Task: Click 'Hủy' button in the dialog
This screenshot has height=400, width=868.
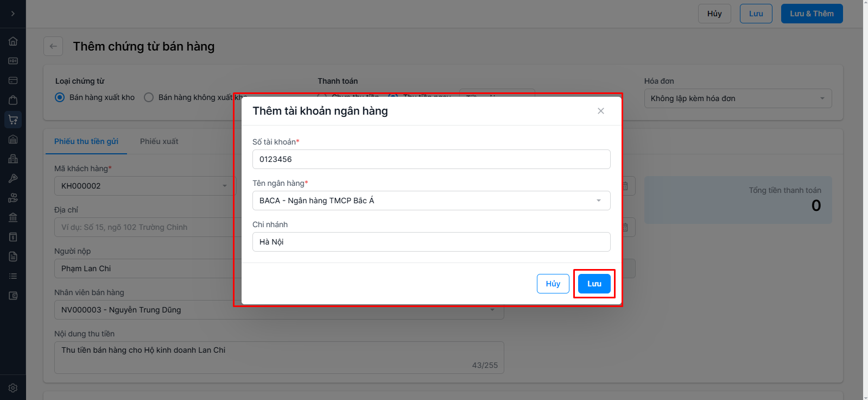Action: 553,284
